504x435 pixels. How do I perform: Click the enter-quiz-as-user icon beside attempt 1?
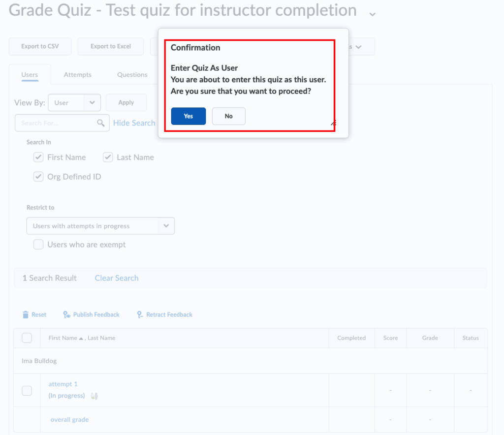tap(94, 396)
